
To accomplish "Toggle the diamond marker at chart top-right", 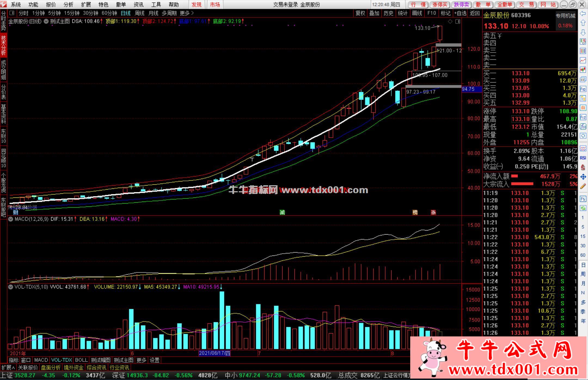I will pos(450,22).
